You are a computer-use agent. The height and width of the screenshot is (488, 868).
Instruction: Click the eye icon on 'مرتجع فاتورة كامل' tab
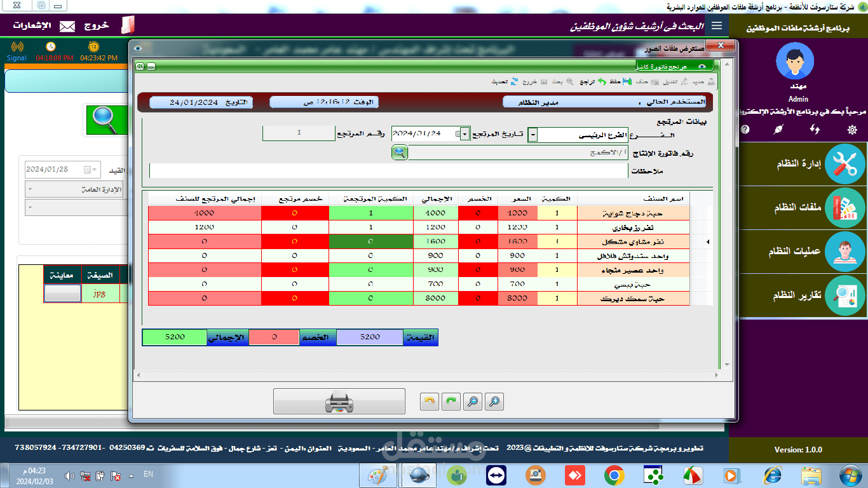(702, 66)
